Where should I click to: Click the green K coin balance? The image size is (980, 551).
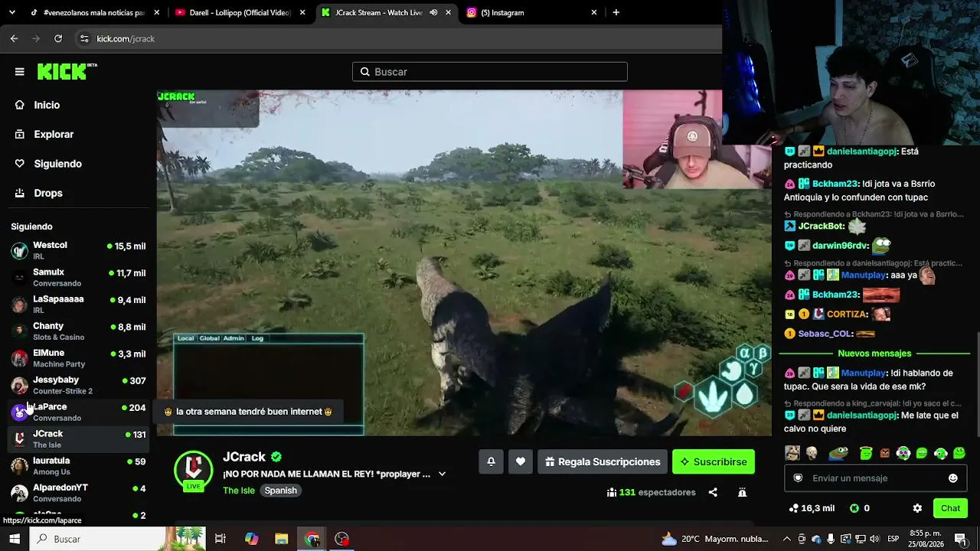[859, 508]
